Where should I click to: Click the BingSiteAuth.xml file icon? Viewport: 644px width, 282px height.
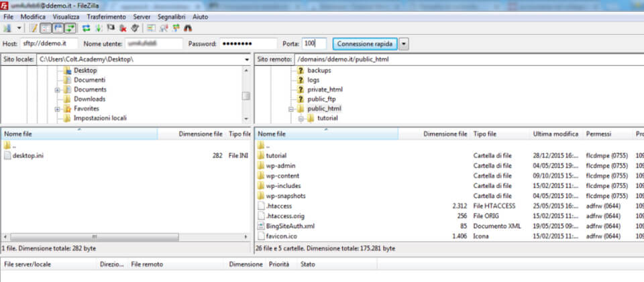click(x=261, y=226)
